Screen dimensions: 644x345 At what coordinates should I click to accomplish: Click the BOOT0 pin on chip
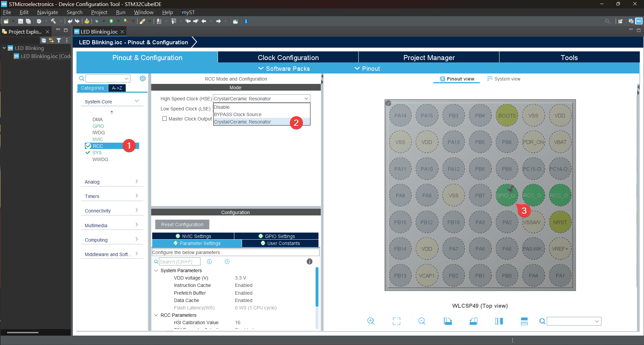pyautogui.click(x=507, y=115)
